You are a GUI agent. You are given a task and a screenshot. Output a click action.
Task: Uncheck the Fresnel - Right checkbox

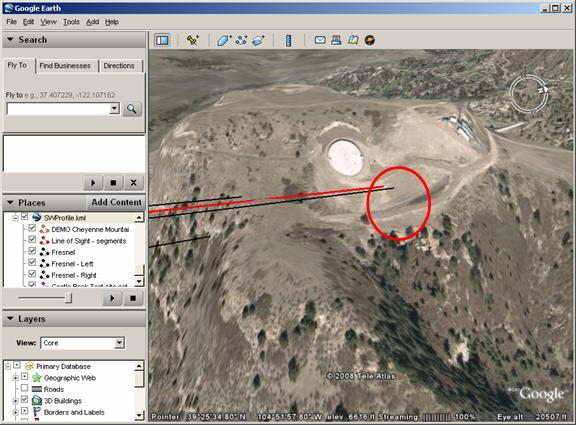(32, 274)
